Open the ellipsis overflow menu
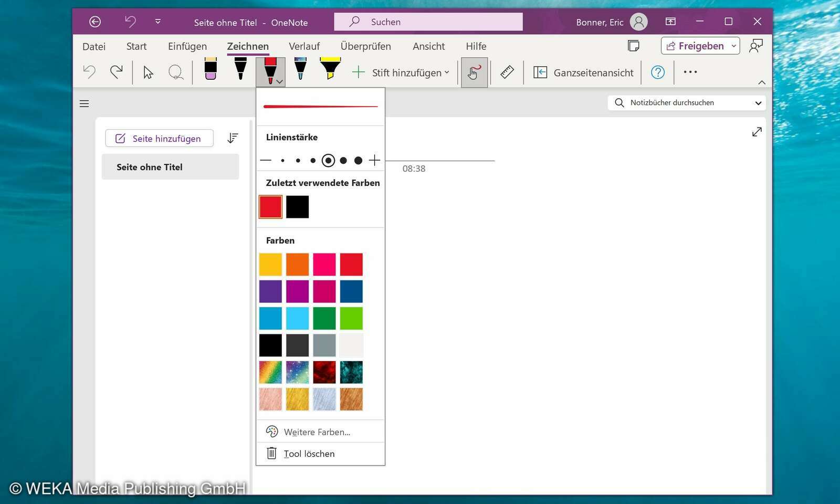Image resolution: width=840 pixels, height=504 pixels. [x=690, y=72]
